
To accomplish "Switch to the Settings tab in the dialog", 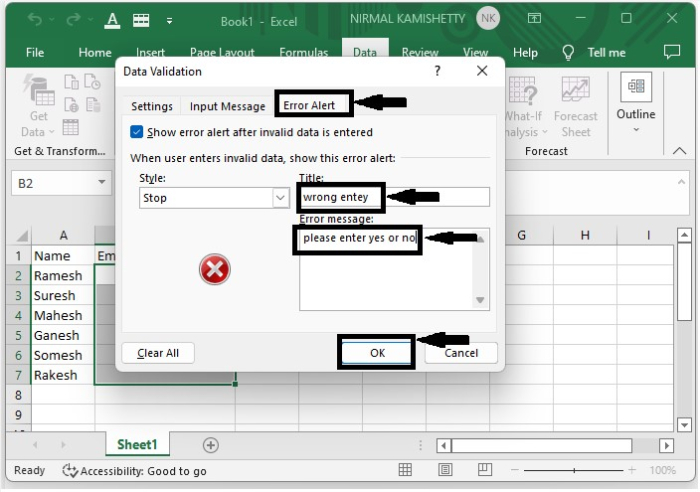I will point(152,106).
